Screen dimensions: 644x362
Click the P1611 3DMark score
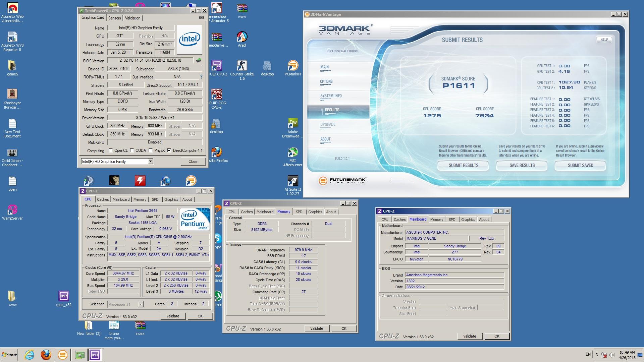click(459, 86)
